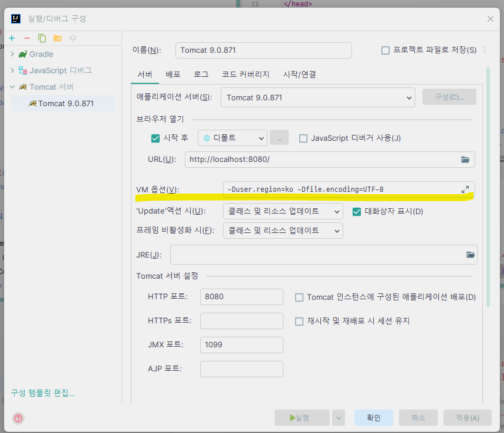The image size is (504, 433).
Task: Click the Tomcat server group icon
Action: (23, 87)
